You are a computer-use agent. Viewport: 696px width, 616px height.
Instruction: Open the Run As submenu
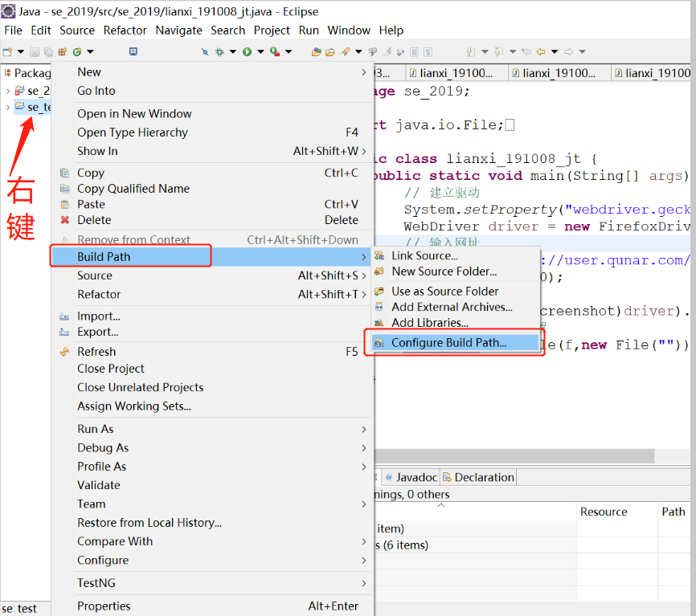(x=213, y=429)
